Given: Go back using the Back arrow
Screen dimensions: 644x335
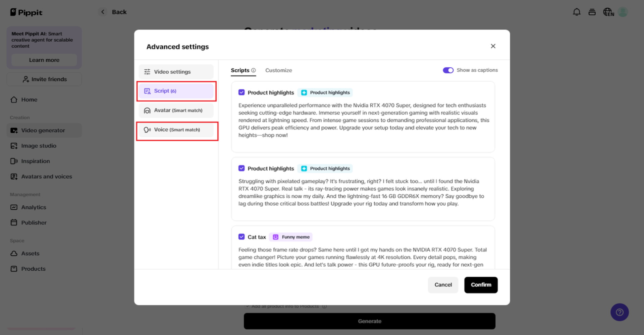Looking at the screenshot, I should (x=103, y=12).
